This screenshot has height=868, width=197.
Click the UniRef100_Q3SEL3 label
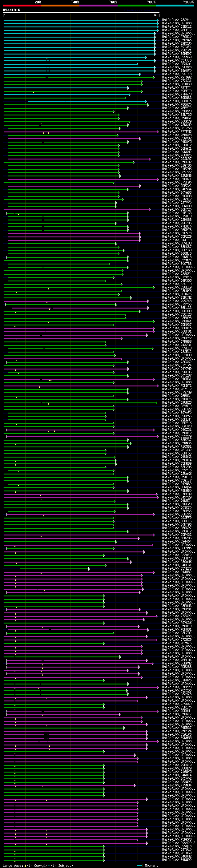(x=177, y=349)
